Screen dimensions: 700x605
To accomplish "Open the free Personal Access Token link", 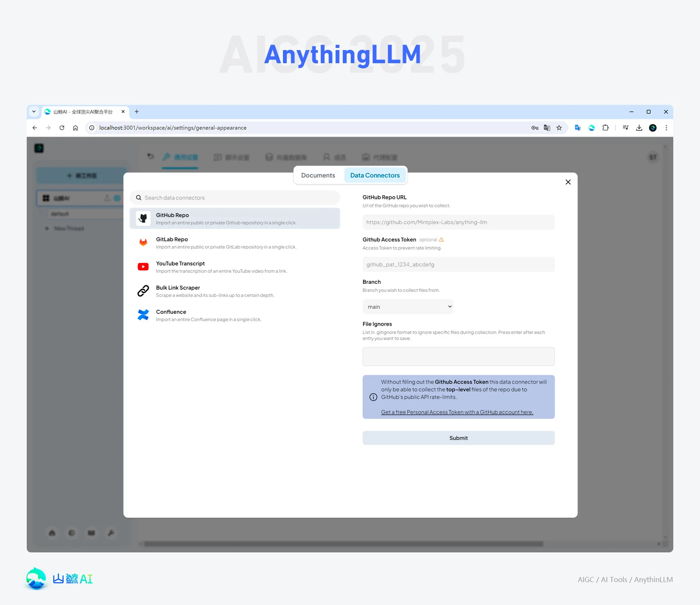I will click(x=457, y=412).
